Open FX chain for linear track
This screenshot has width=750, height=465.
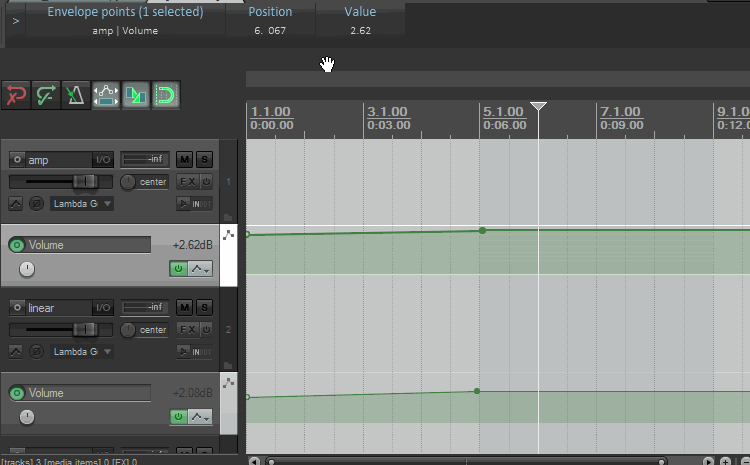point(188,330)
